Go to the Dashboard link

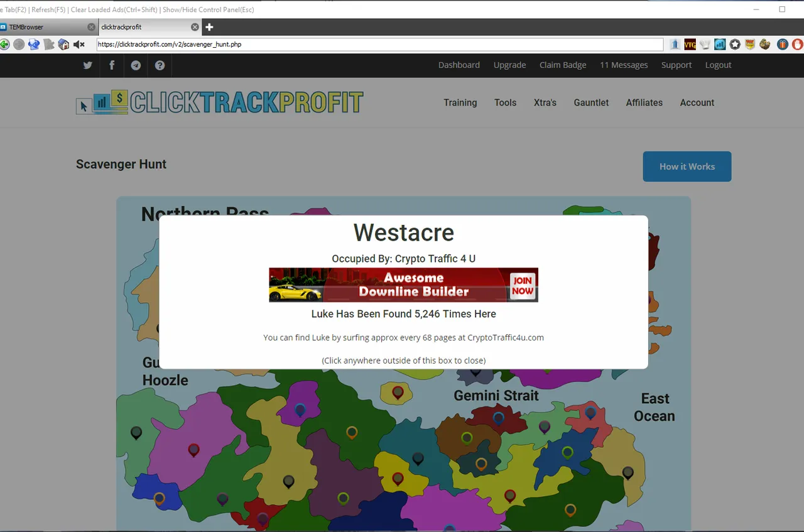click(459, 65)
